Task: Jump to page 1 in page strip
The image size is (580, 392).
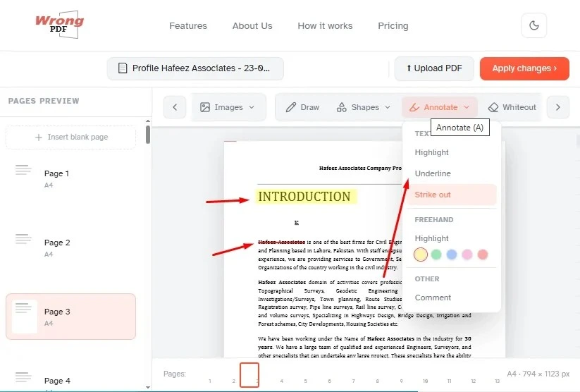Action: coord(210,381)
